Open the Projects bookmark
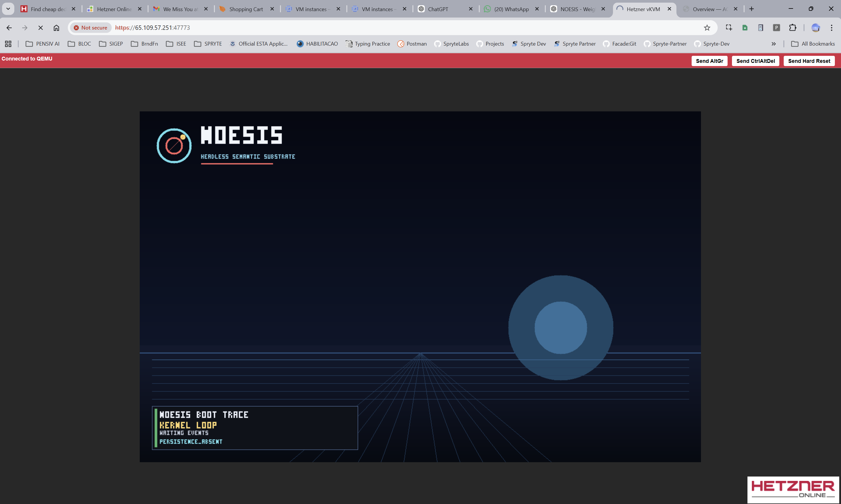The width and height of the screenshot is (841, 504). [490, 44]
